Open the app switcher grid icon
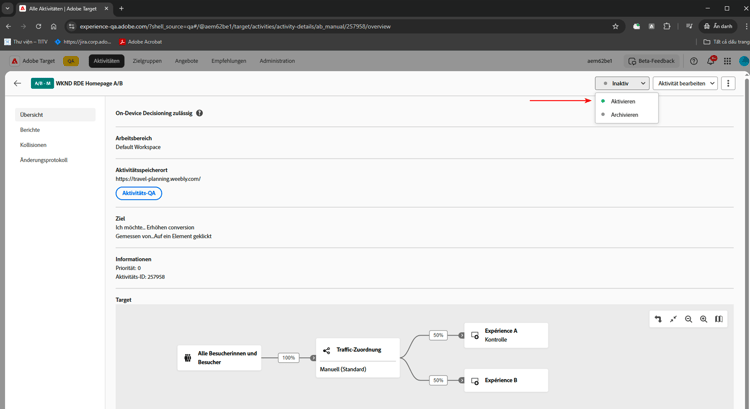Viewport: 750px width, 409px height. click(728, 61)
